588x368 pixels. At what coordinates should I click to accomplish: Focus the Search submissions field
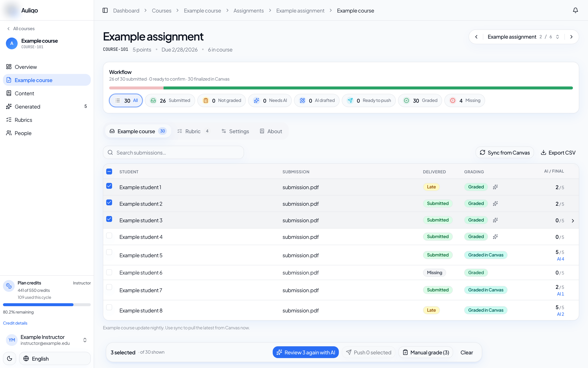pyautogui.click(x=173, y=153)
